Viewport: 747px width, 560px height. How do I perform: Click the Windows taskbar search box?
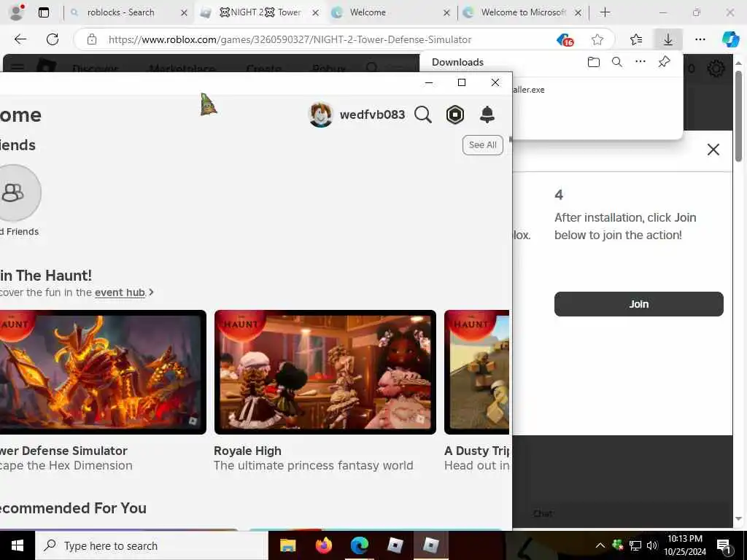coord(152,545)
